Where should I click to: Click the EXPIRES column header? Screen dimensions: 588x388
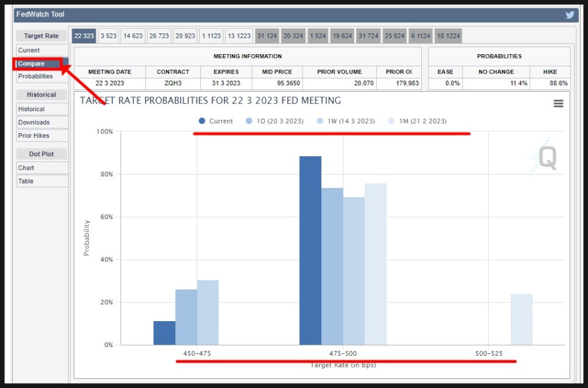tap(226, 72)
